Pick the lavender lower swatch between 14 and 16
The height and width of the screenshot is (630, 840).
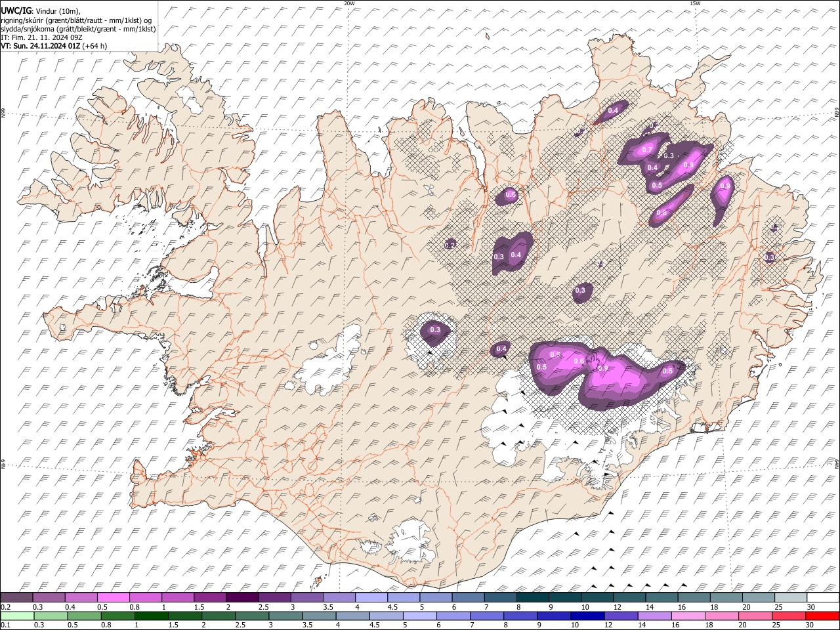point(654,616)
